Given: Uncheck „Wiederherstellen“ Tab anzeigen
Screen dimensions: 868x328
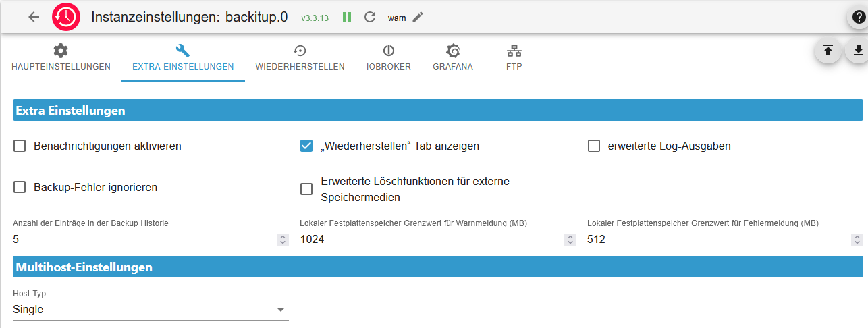Looking at the screenshot, I should pos(306,146).
